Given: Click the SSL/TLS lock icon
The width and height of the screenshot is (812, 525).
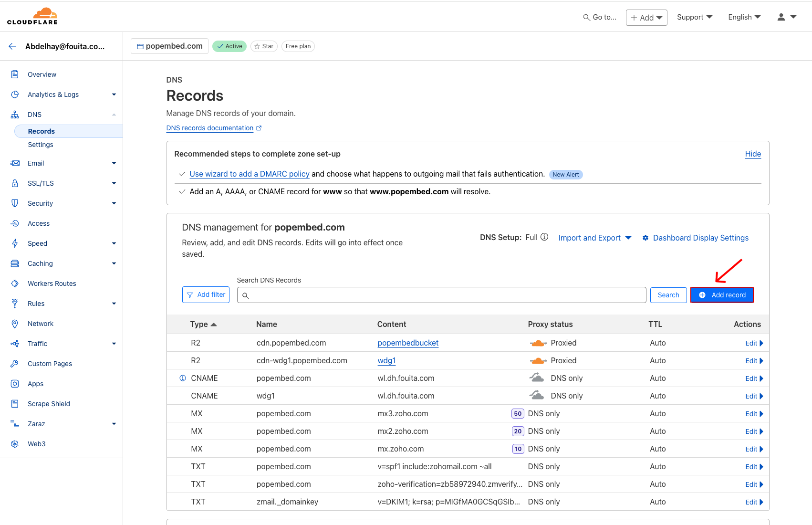Looking at the screenshot, I should tap(15, 183).
